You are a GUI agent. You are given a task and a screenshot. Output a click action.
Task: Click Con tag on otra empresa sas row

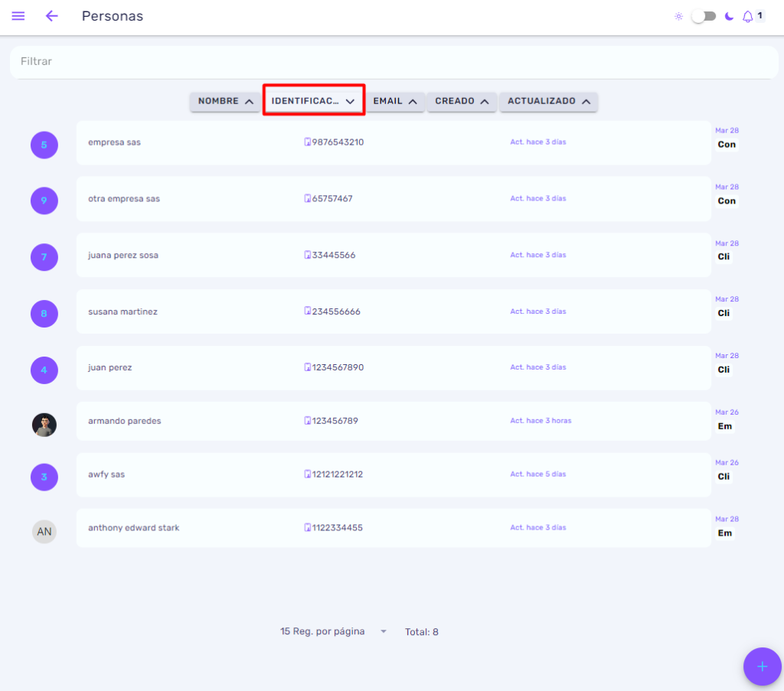pos(727,200)
